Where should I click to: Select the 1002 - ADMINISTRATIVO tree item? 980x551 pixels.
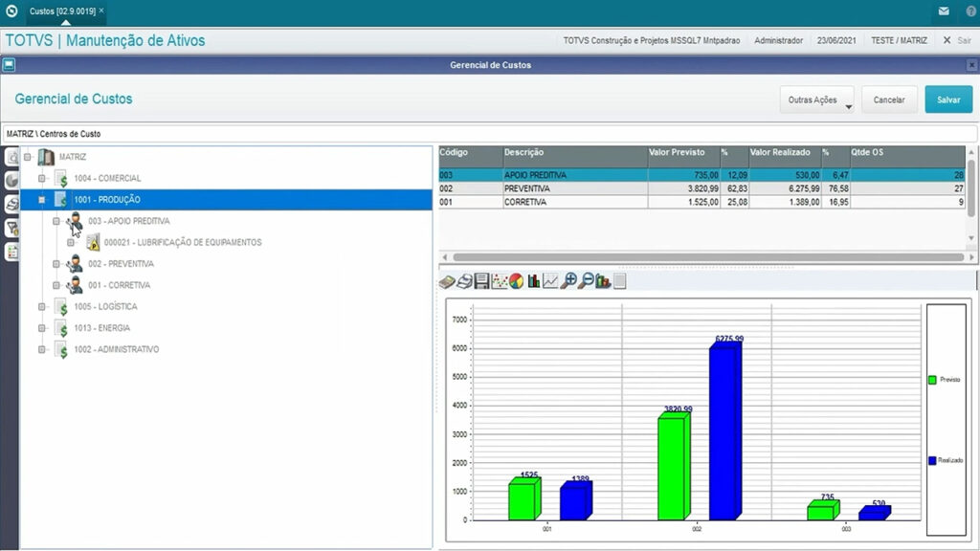pyautogui.click(x=116, y=350)
